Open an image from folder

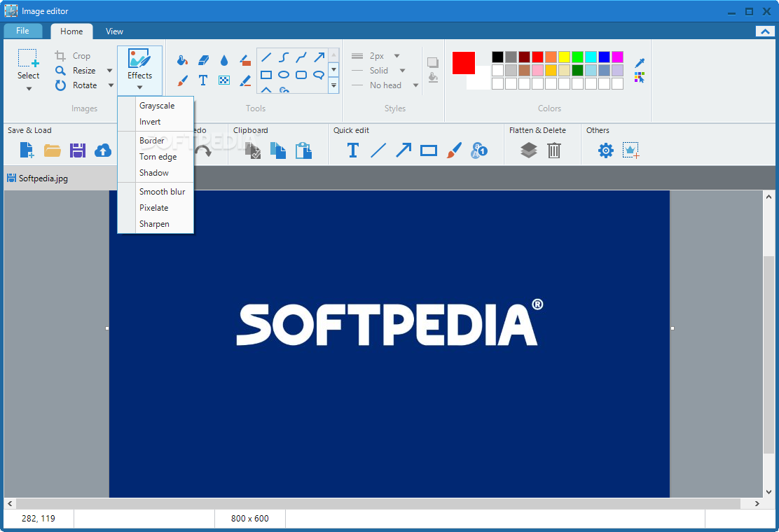point(52,150)
